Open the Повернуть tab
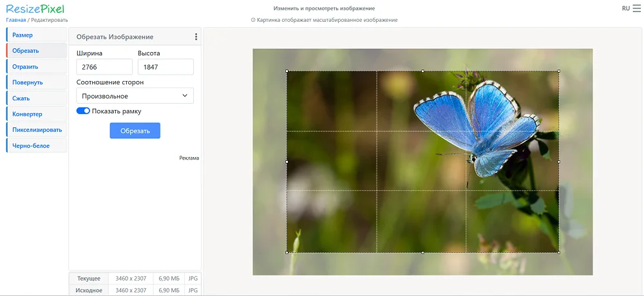Screen dimensions: 644x296 [36, 82]
